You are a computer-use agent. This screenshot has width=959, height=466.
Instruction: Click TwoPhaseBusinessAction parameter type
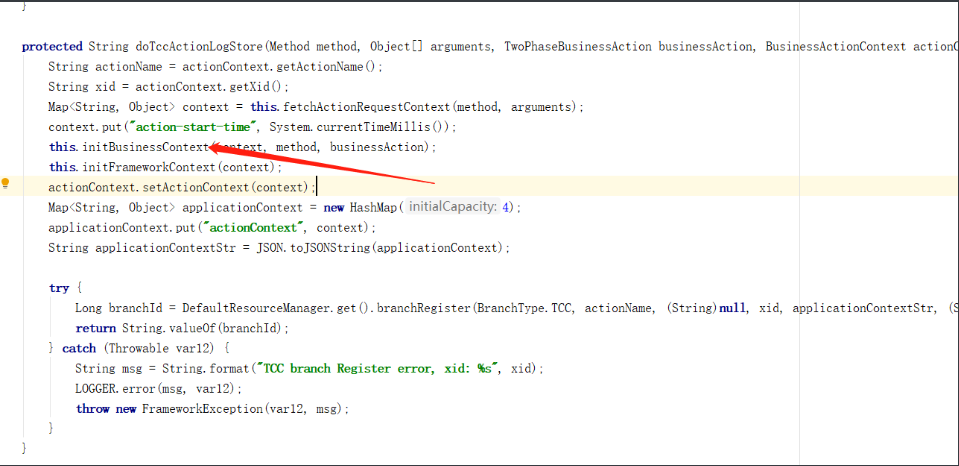click(578, 46)
